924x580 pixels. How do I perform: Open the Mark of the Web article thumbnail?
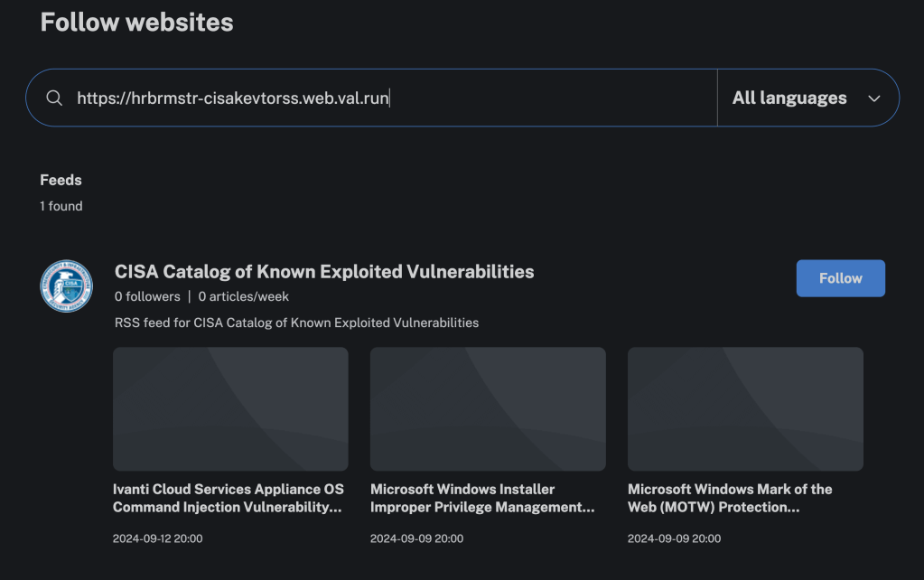point(745,409)
